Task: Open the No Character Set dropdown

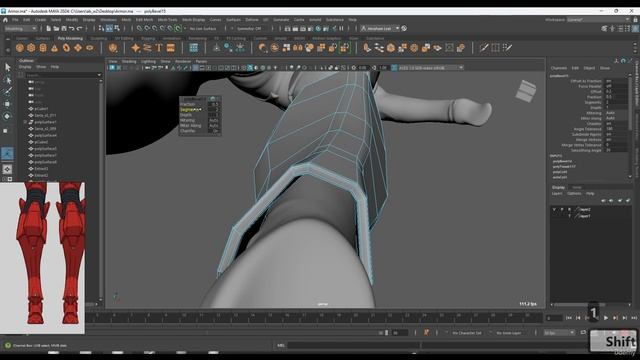Action: coord(467,333)
